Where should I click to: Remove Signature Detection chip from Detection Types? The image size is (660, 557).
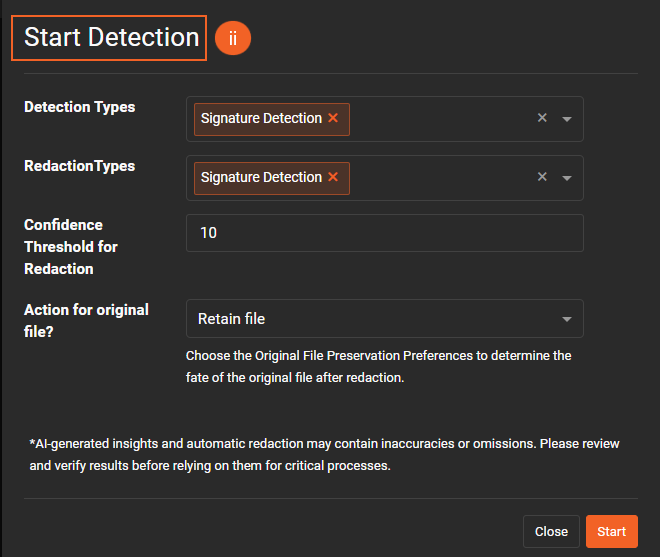click(x=333, y=118)
